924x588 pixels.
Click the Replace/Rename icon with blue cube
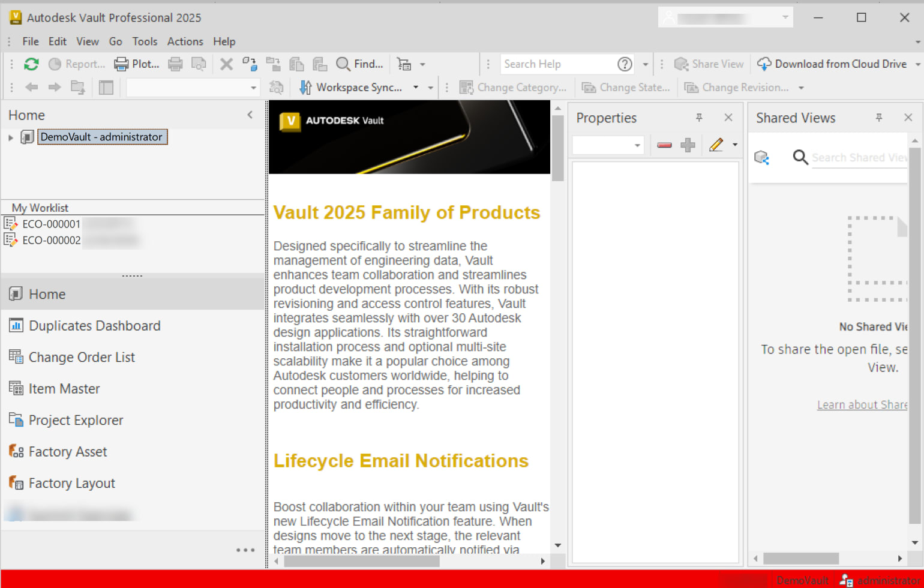click(x=250, y=64)
